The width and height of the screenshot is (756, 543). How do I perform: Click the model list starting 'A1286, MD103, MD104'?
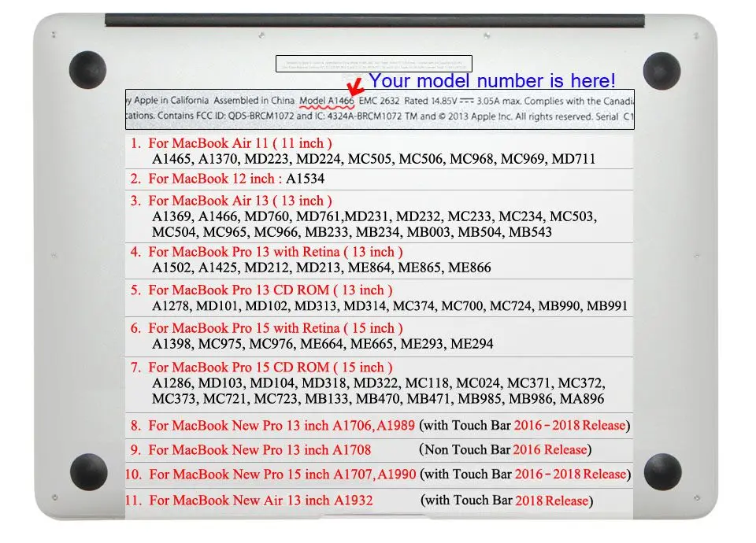point(379,383)
